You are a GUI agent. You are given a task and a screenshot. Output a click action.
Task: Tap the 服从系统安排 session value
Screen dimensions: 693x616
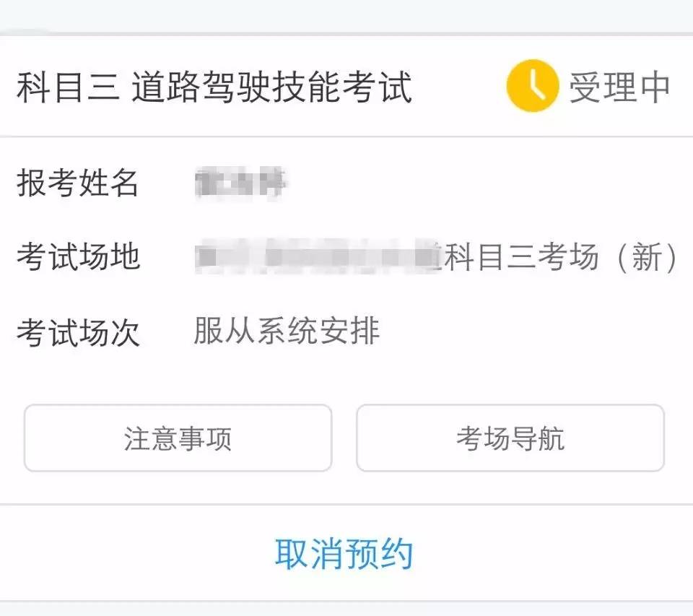pos(287,331)
